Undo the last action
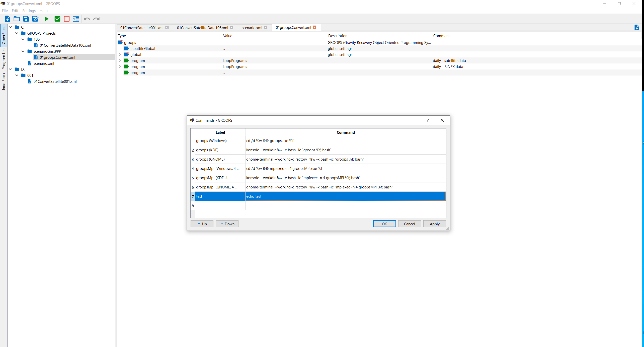 [x=87, y=19]
